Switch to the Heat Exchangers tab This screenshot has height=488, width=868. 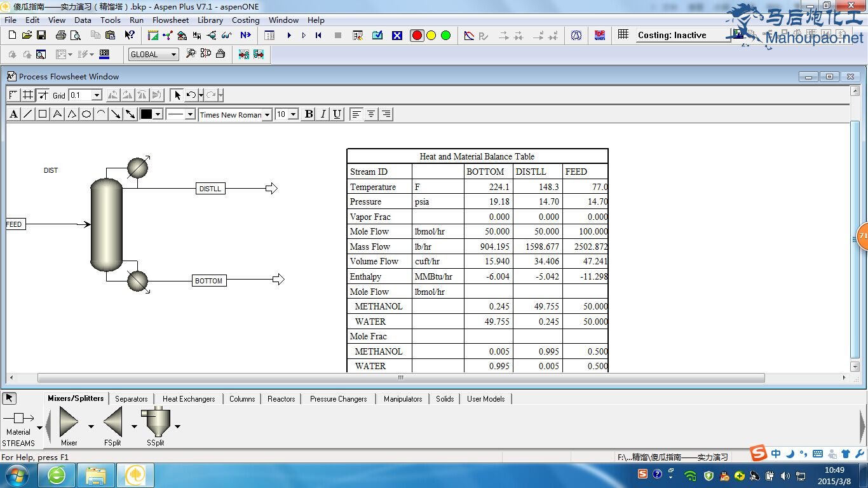coord(189,399)
